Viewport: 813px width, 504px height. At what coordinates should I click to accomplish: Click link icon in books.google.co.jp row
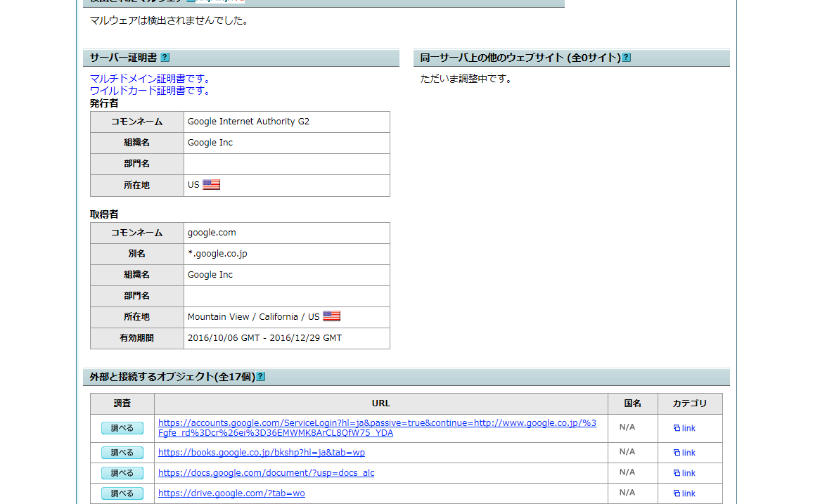coord(684,453)
